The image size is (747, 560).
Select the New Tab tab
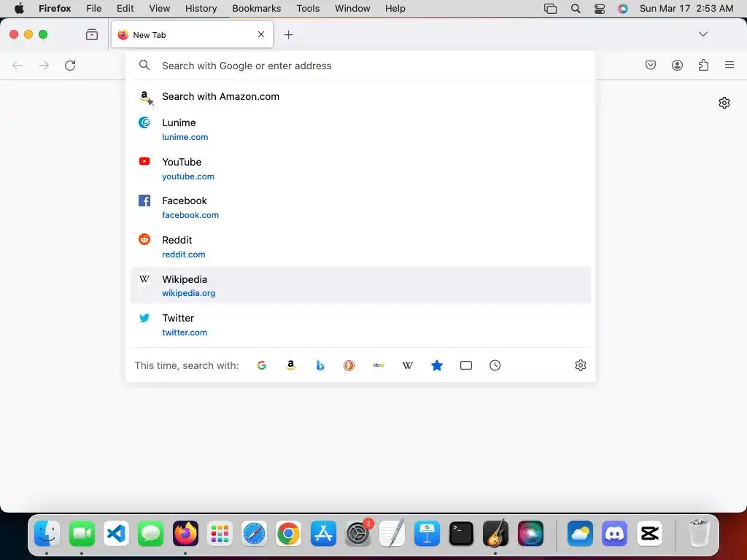[192, 35]
